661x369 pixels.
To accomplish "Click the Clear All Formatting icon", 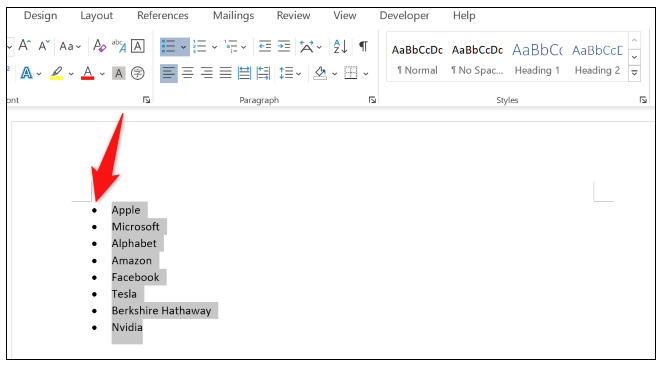I will pyautogui.click(x=99, y=46).
